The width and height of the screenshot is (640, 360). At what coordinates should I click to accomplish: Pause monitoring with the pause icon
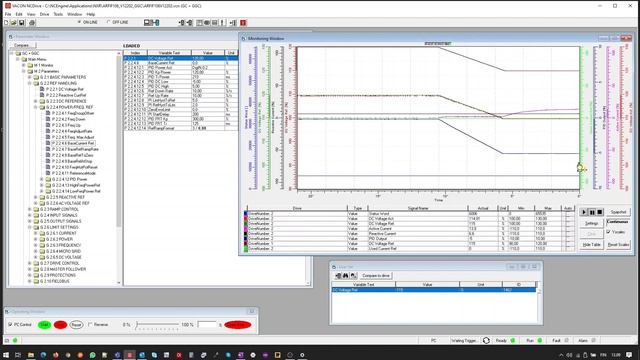(x=592, y=212)
